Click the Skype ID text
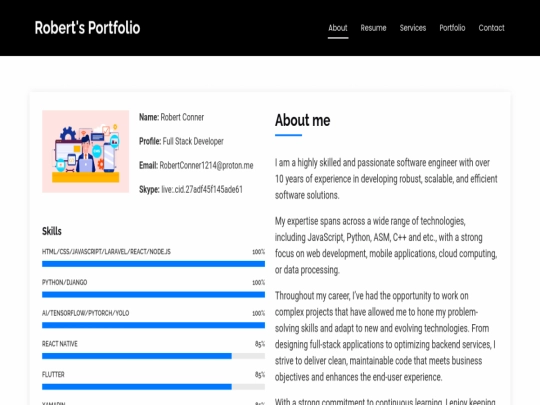Image resolution: width=540 pixels, height=405 pixels. tap(202, 189)
